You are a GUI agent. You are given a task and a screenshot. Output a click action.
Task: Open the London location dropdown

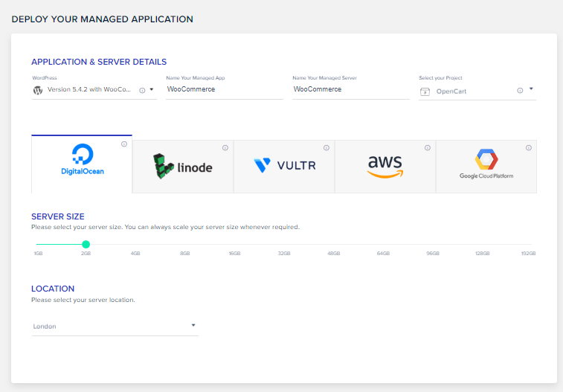(193, 325)
